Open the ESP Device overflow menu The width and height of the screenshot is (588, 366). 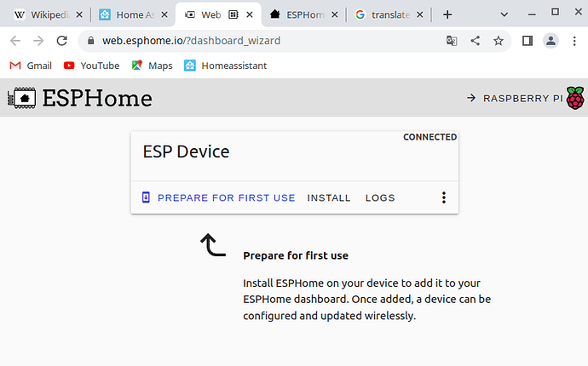[444, 197]
